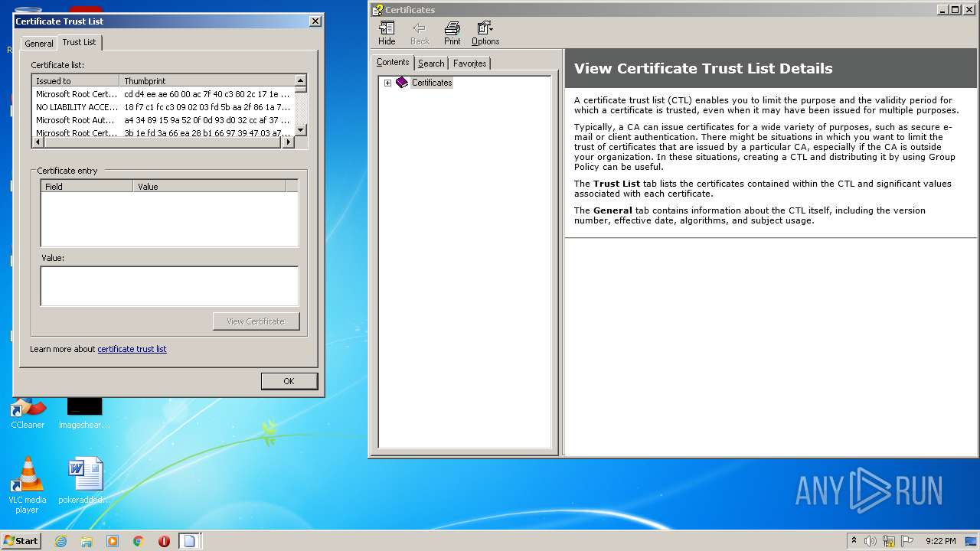Close the Certificate Trust List dialog

point(315,21)
